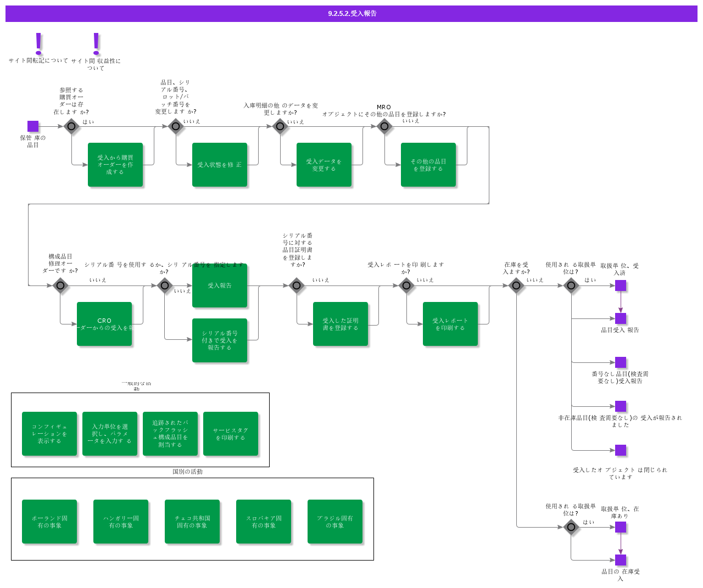Open activity サービスタグを印刷する
This screenshot has height=588, width=703.
click(231, 434)
